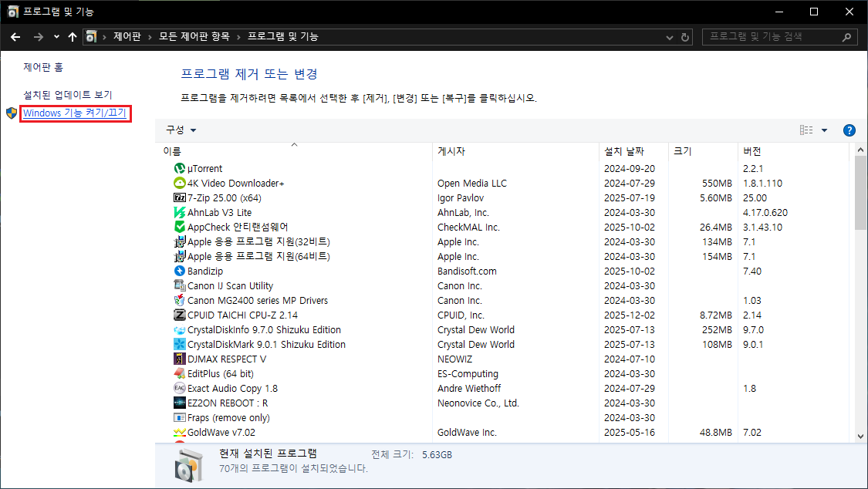868x489 pixels.
Task: Open help via the question mark icon
Action: pyautogui.click(x=849, y=130)
